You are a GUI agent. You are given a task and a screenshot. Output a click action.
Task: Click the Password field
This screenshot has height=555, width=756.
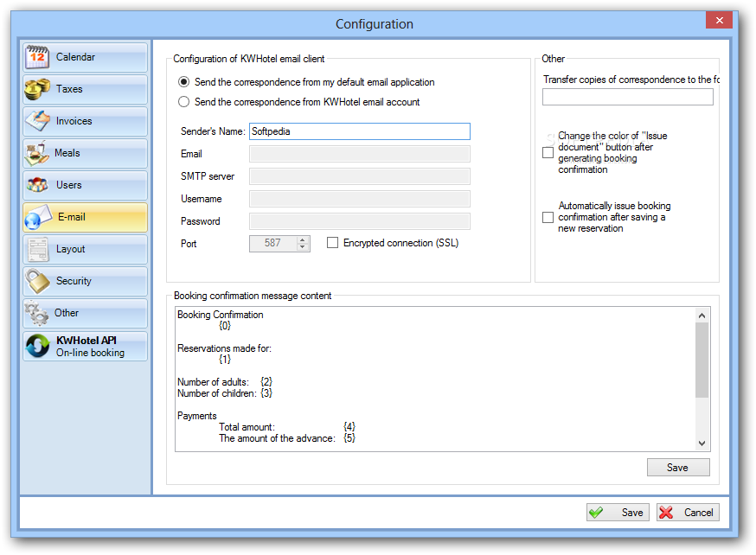click(x=360, y=221)
